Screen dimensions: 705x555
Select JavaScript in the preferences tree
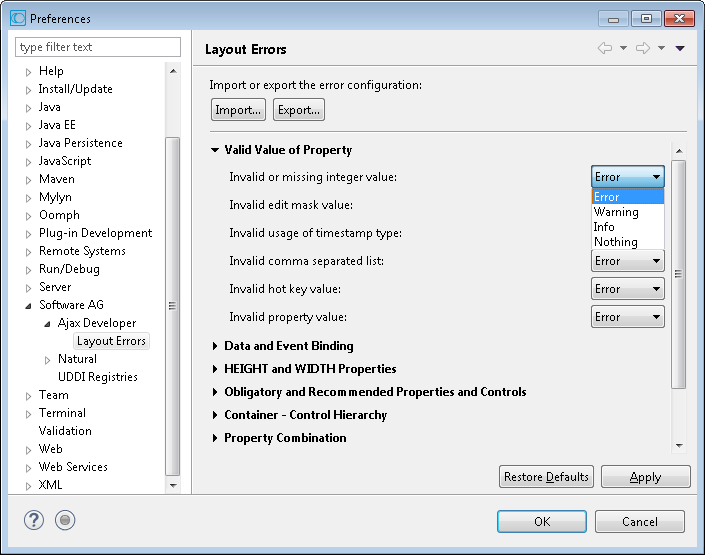[65, 161]
